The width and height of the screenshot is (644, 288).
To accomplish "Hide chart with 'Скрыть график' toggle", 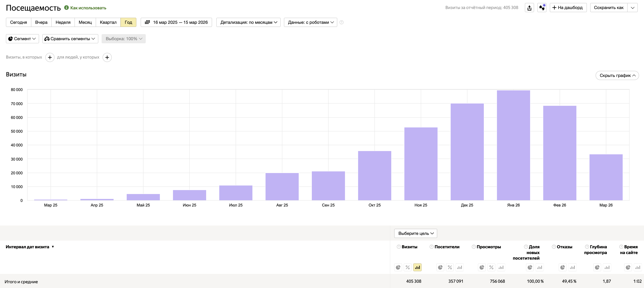I will point(617,75).
